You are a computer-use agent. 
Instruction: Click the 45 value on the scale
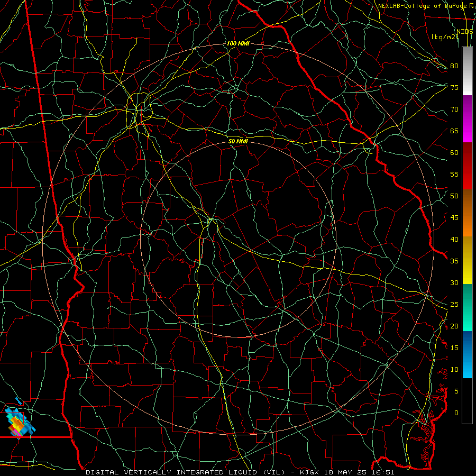point(454,218)
